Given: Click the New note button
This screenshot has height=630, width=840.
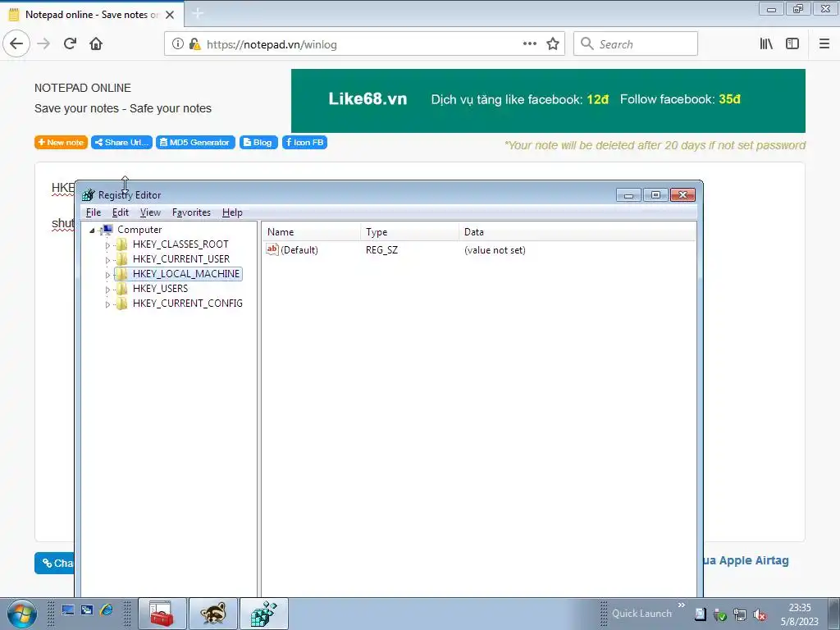Looking at the screenshot, I should [x=61, y=143].
